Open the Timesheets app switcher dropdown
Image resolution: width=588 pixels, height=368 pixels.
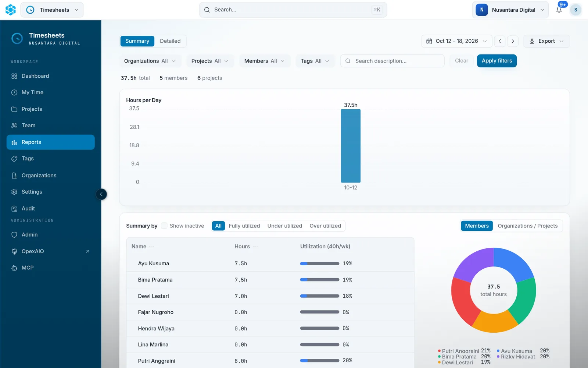point(52,10)
